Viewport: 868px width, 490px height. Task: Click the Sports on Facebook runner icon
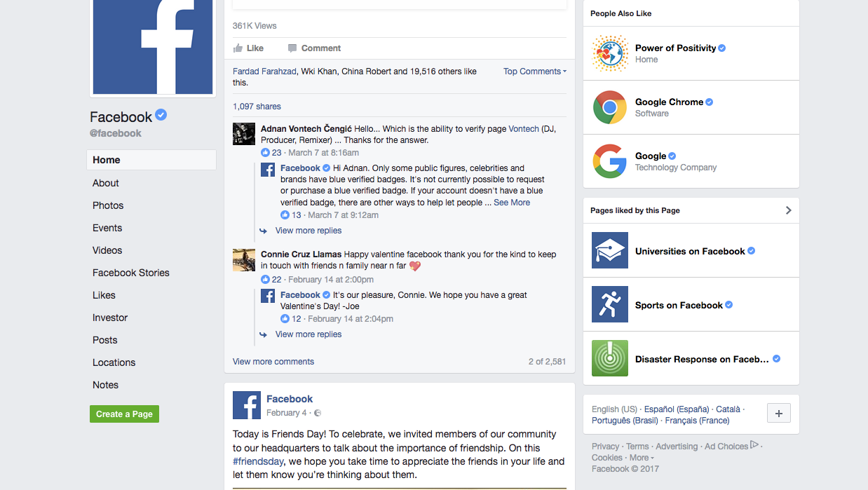click(x=610, y=304)
